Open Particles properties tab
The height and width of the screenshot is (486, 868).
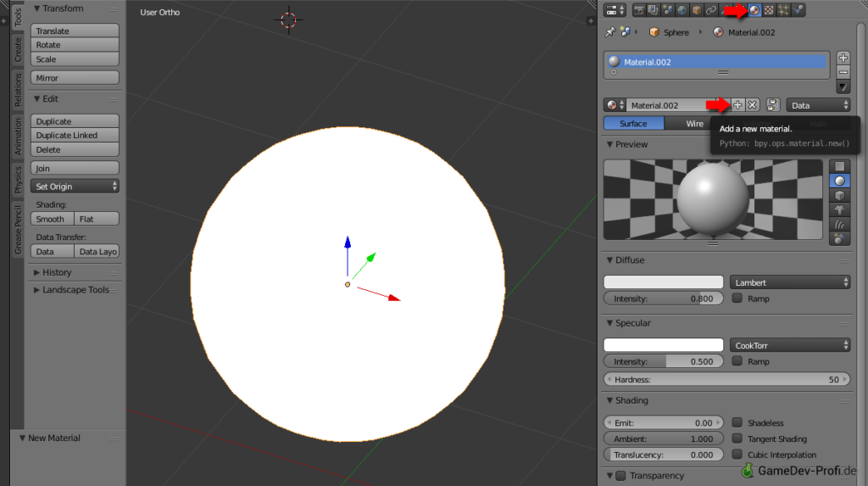pyautogui.click(x=783, y=10)
